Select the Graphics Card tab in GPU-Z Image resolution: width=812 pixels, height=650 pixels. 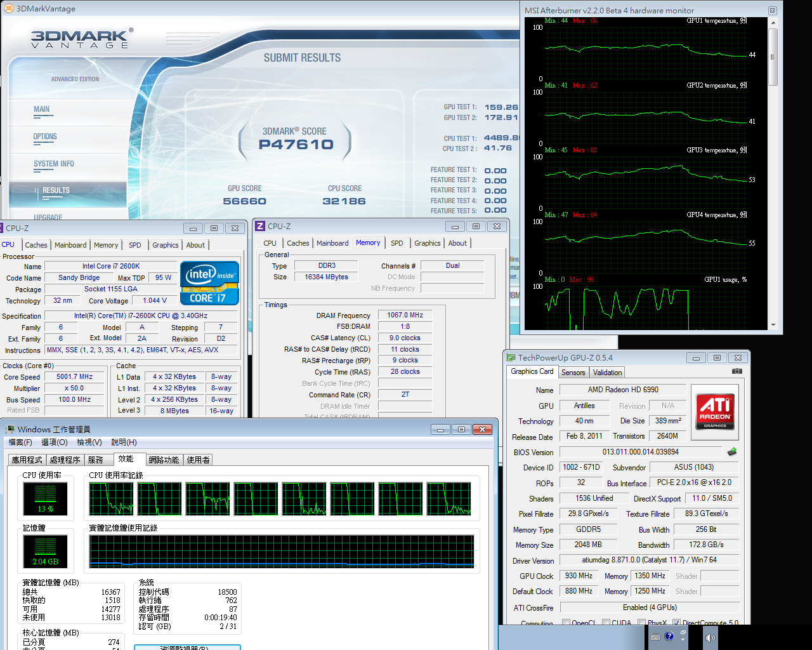click(532, 371)
